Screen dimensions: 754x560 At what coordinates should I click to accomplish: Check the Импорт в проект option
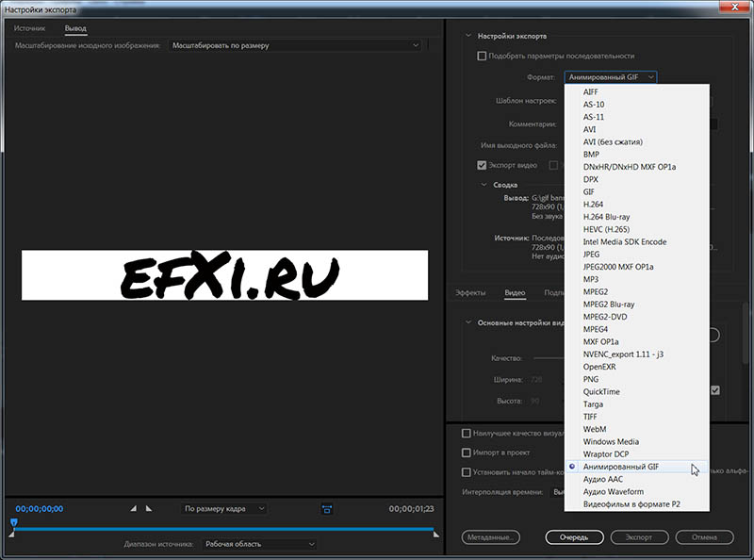click(x=466, y=453)
